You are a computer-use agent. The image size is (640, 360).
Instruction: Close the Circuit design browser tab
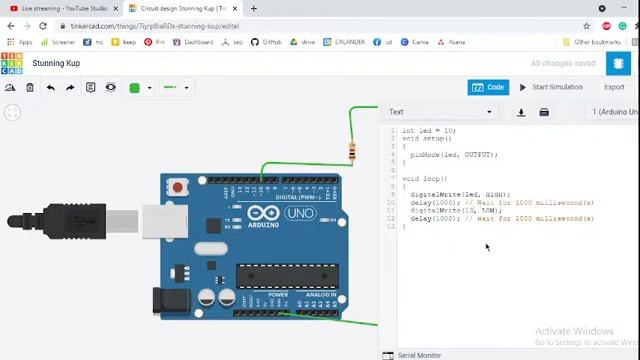point(235,9)
